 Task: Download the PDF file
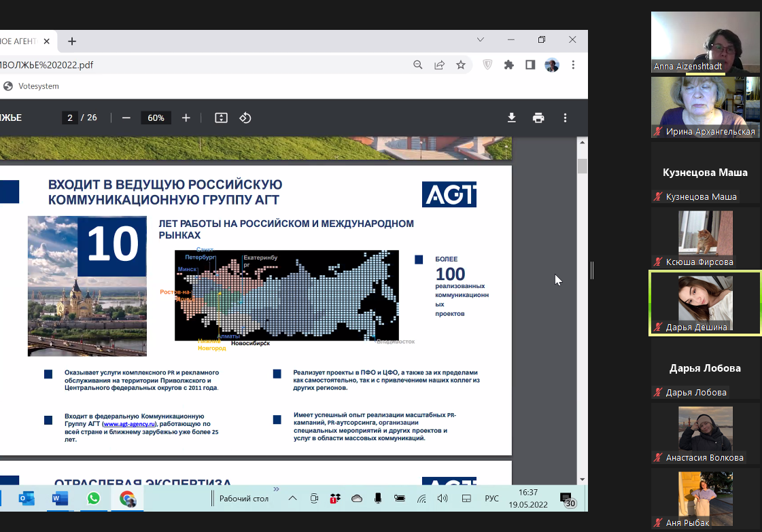click(x=511, y=118)
